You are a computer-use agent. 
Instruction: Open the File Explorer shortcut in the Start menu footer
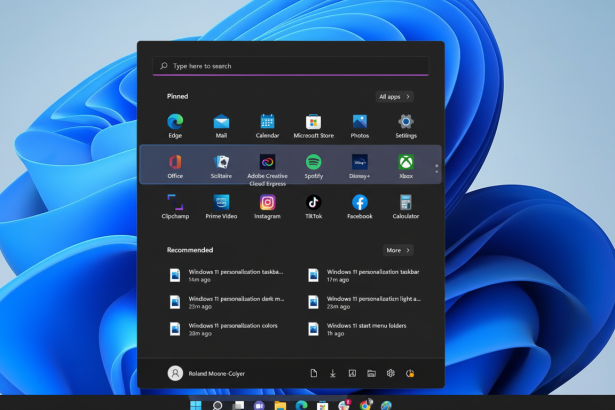(x=371, y=373)
